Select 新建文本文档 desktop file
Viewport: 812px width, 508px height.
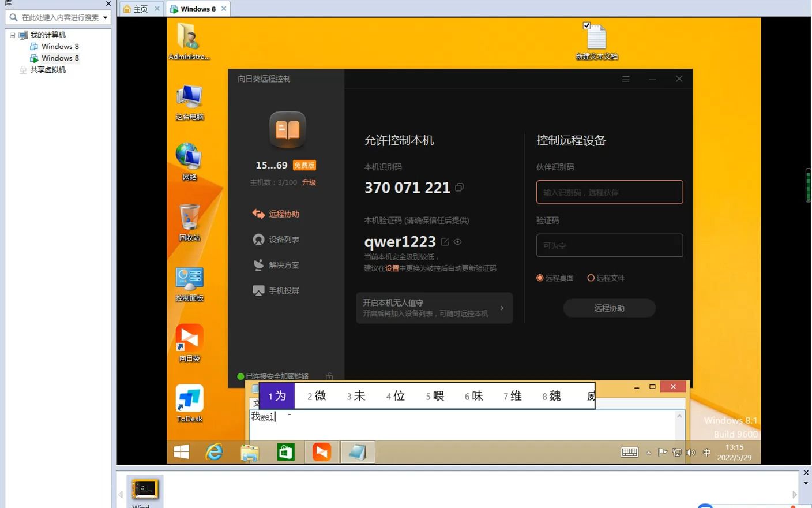(596, 42)
